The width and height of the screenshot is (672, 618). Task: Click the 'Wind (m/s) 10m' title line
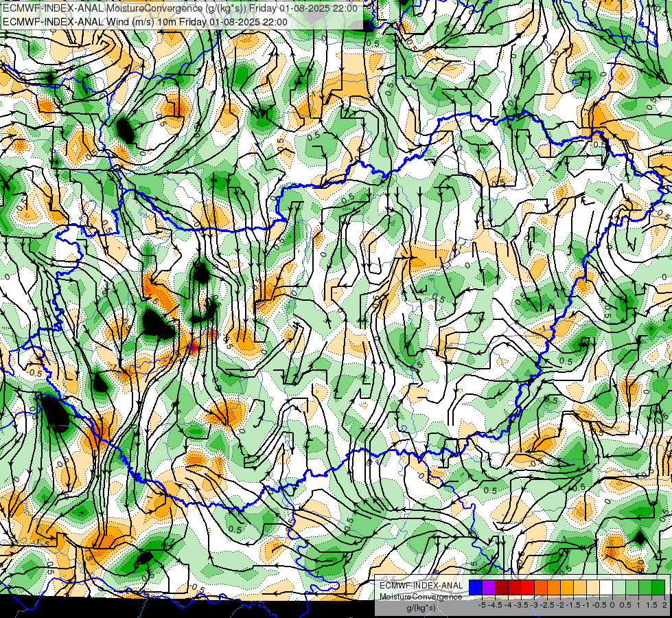145,22
